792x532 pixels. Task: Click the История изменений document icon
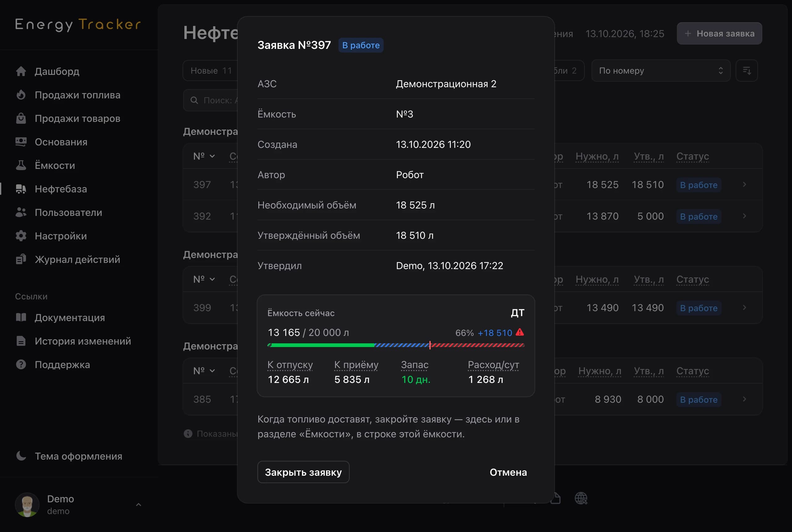21,341
